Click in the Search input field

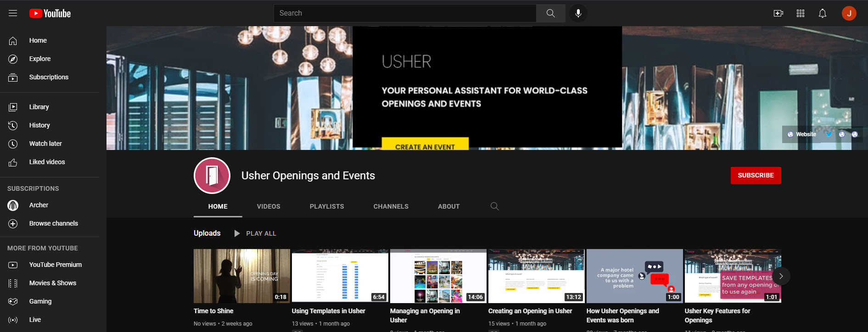point(405,13)
